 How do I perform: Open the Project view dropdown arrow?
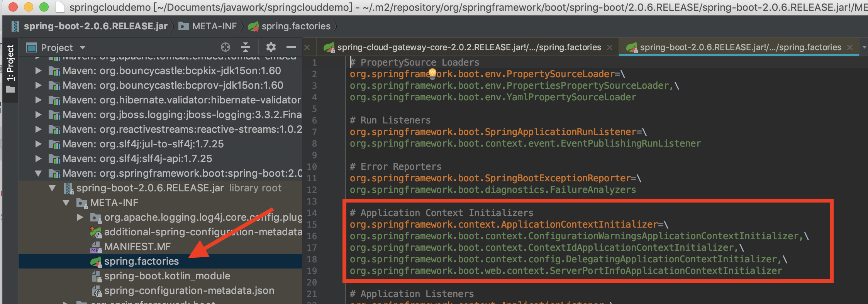82,48
